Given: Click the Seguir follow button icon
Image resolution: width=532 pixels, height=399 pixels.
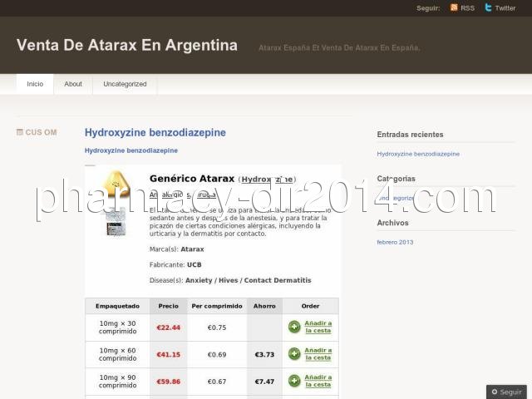Looking at the screenshot, I should click(495, 392).
